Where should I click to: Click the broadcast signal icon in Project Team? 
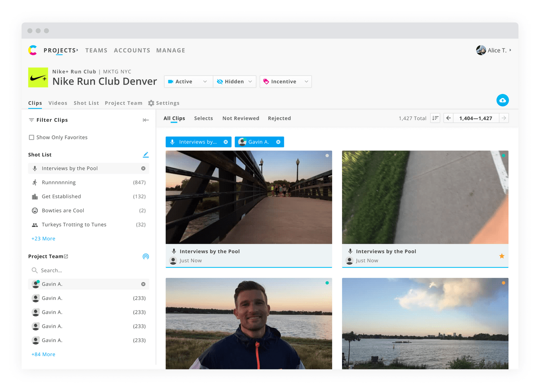(145, 257)
